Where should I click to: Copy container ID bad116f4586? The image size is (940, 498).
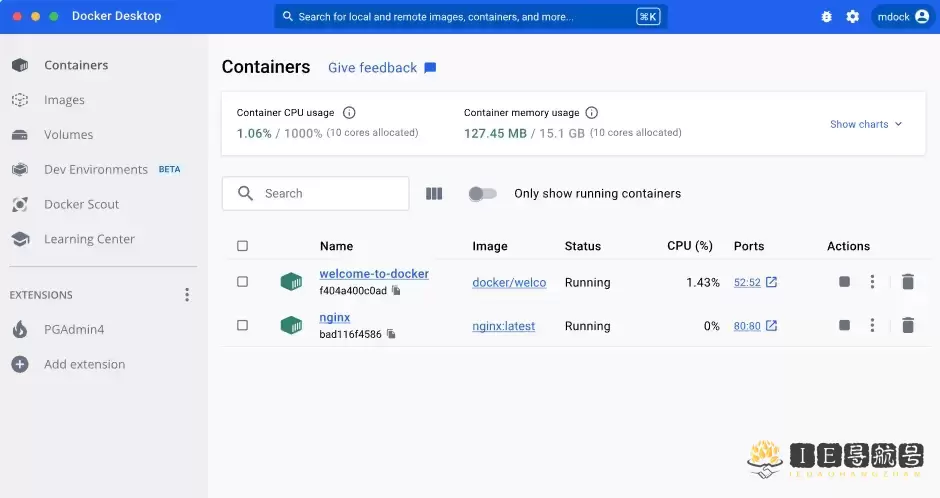(x=391, y=334)
